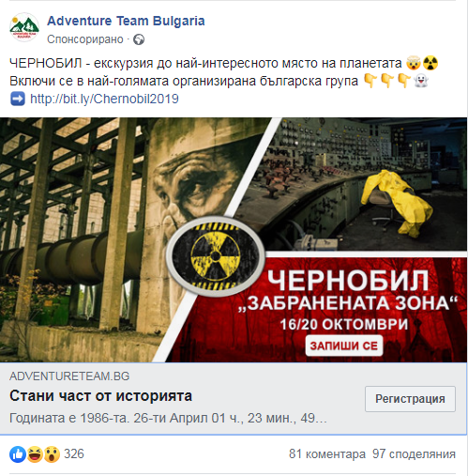The width and height of the screenshot is (468, 476).
Task: Click the blue arrow emoji before link
Action: (x=18, y=99)
